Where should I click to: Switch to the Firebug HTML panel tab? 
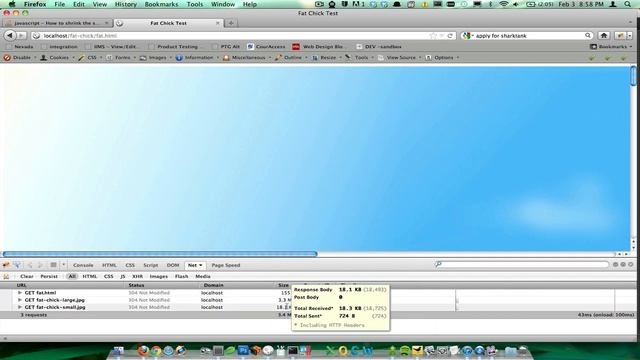tap(109, 265)
